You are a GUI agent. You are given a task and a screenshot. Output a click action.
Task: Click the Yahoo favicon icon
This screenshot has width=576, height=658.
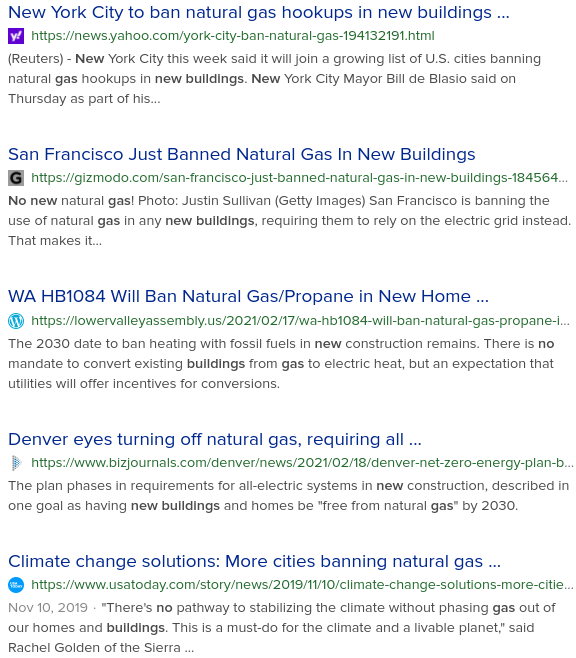pyautogui.click(x=16, y=36)
